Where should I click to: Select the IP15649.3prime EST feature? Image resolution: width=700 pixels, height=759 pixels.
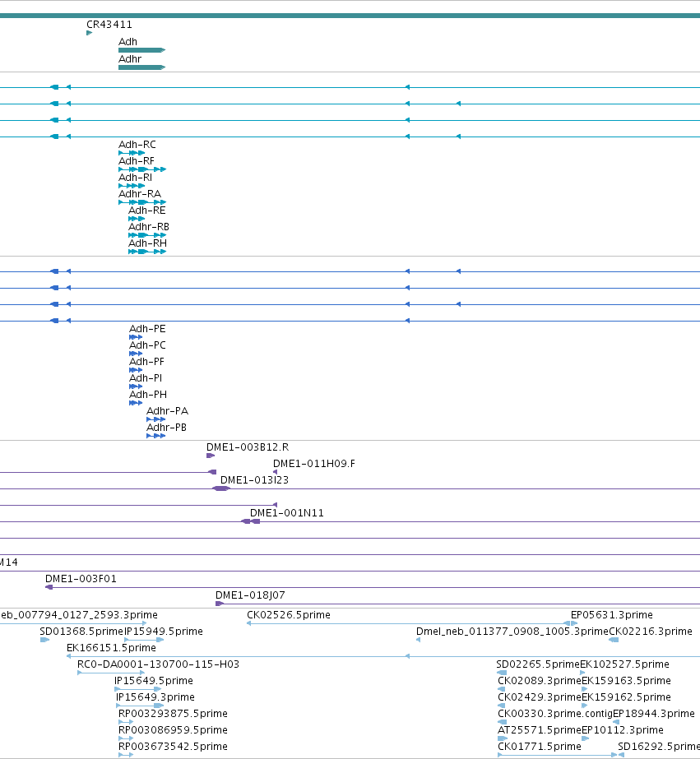140,706
